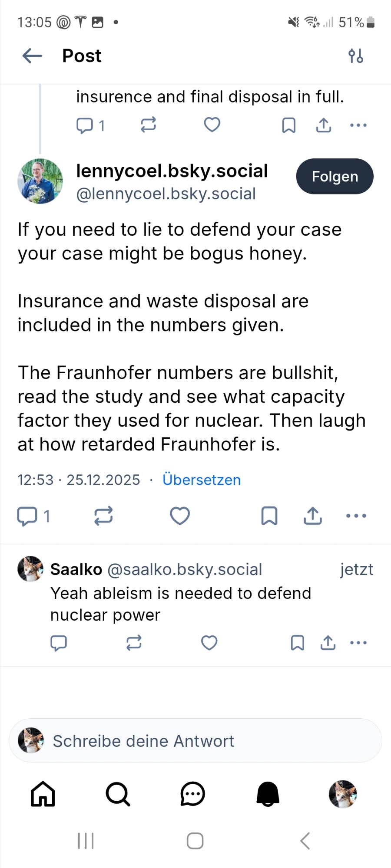Go to Home tab in bottom navigation
The width and height of the screenshot is (391, 868).
pyautogui.click(x=43, y=794)
